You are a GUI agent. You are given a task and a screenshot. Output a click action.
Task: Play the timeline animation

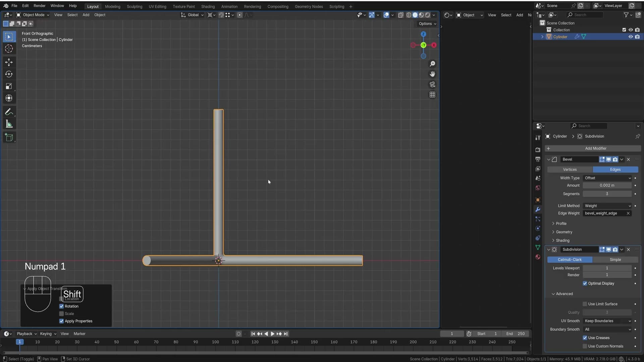[272, 334]
